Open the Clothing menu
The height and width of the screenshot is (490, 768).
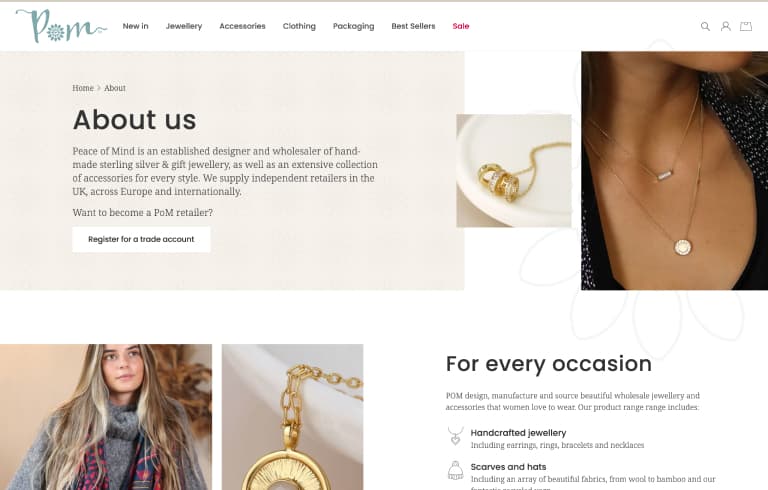(299, 26)
